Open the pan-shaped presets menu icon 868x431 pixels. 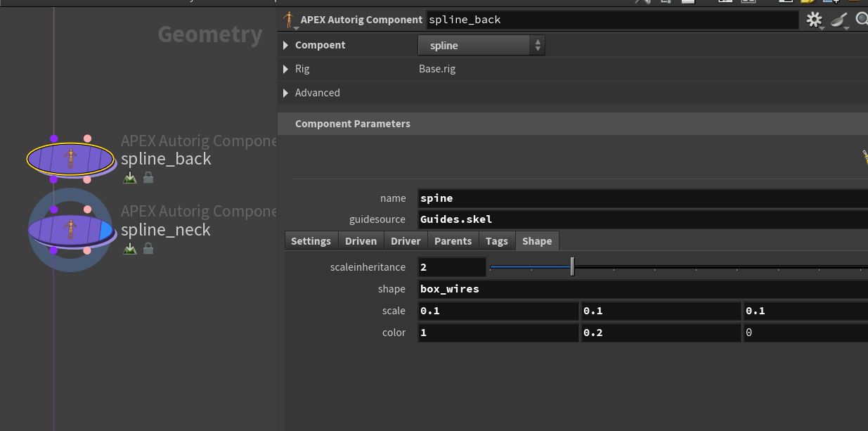point(839,20)
